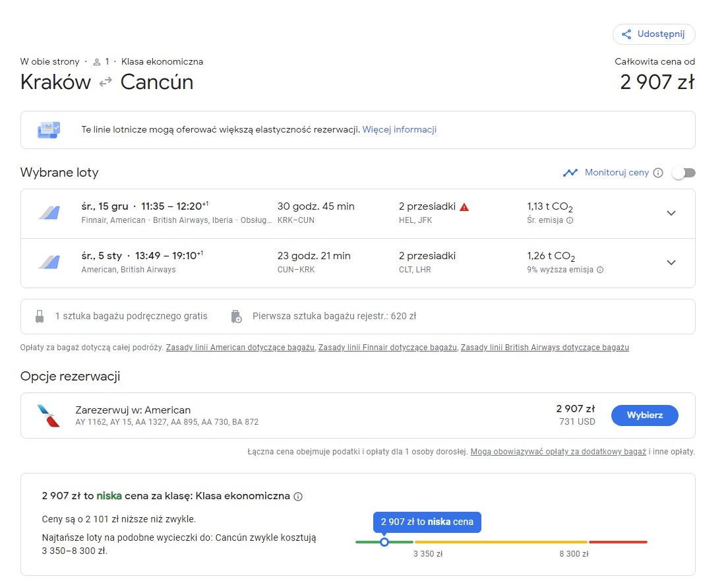Click 'Pierwsza sztuka bagażu rejestr.: 620 zł' text

click(x=334, y=317)
